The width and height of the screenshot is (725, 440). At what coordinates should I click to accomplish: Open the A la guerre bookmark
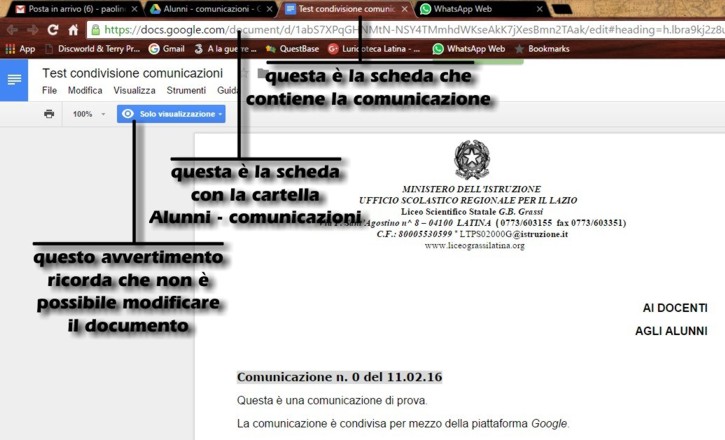(x=225, y=49)
